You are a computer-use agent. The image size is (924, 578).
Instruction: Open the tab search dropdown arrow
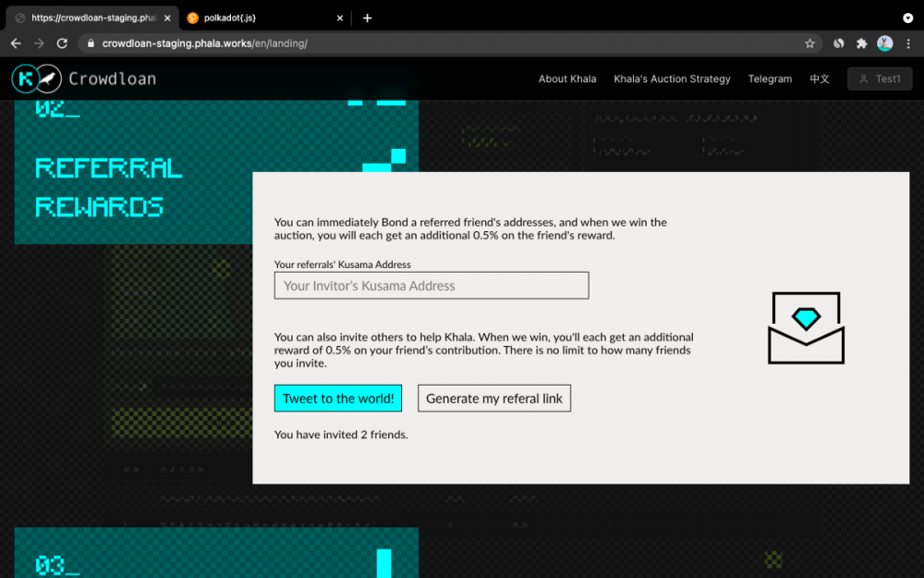(x=907, y=18)
